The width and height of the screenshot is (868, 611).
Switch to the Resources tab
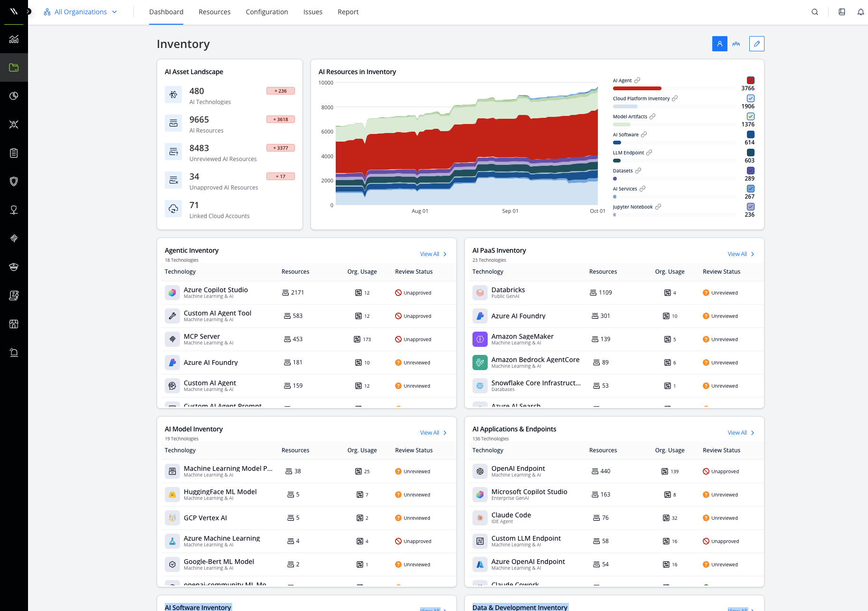(x=215, y=12)
